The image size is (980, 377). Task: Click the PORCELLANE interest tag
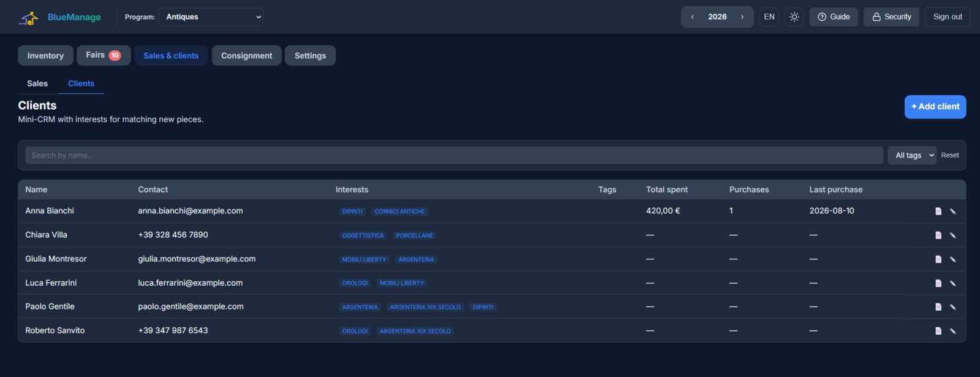(x=415, y=235)
